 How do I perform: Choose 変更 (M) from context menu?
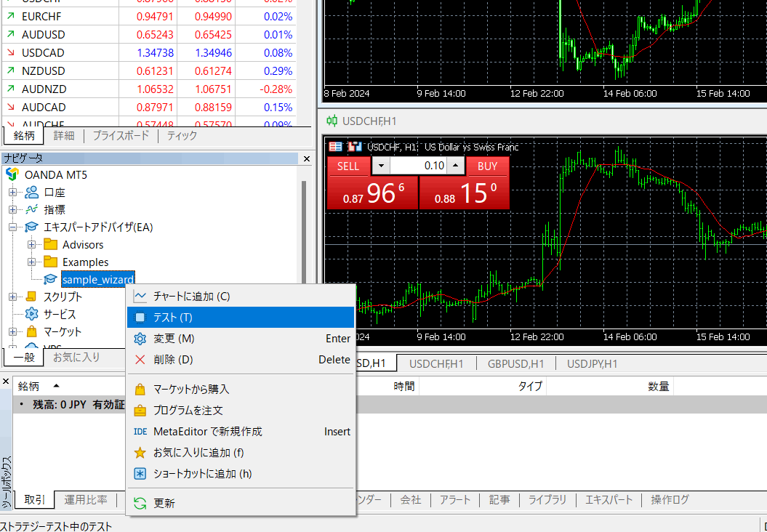pyautogui.click(x=240, y=339)
